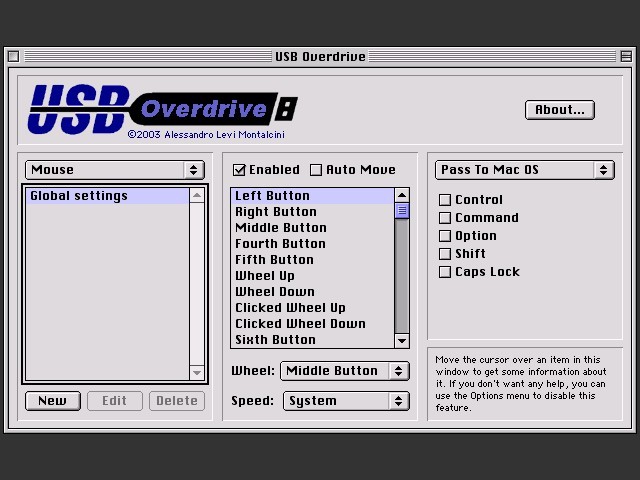This screenshot has height=480, width=640.
Task: Select Wheel Down in the list
Action: (313, 292)
